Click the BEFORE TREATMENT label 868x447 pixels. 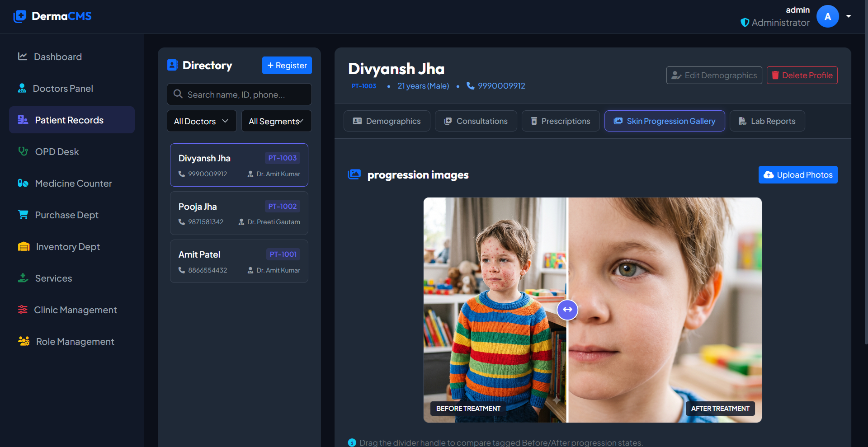click(x=468, y=408)
